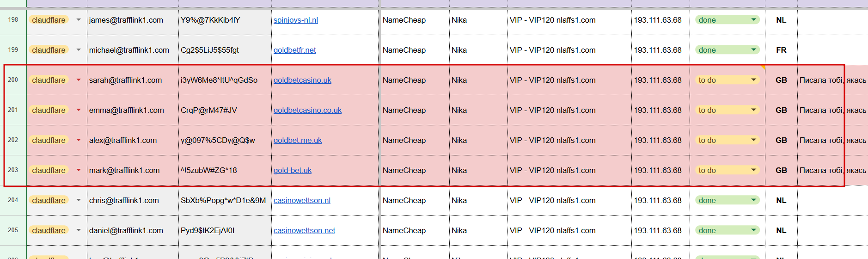Open the claudflare dropdown arrow in row 198
Screen dimensions: 868x259
pos(79,20)
